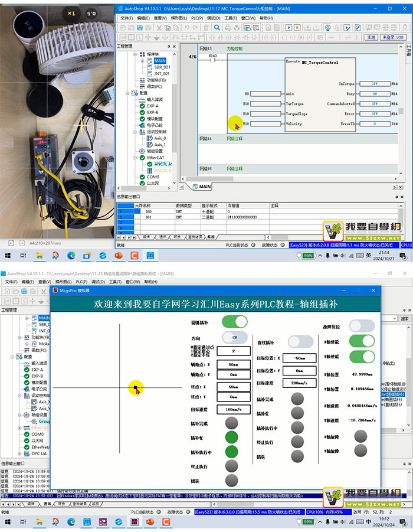The width and height of the screenshot is (413, 532).
Task: Click the Axis_0 axis icon in project tree
Action: point(149,138)
